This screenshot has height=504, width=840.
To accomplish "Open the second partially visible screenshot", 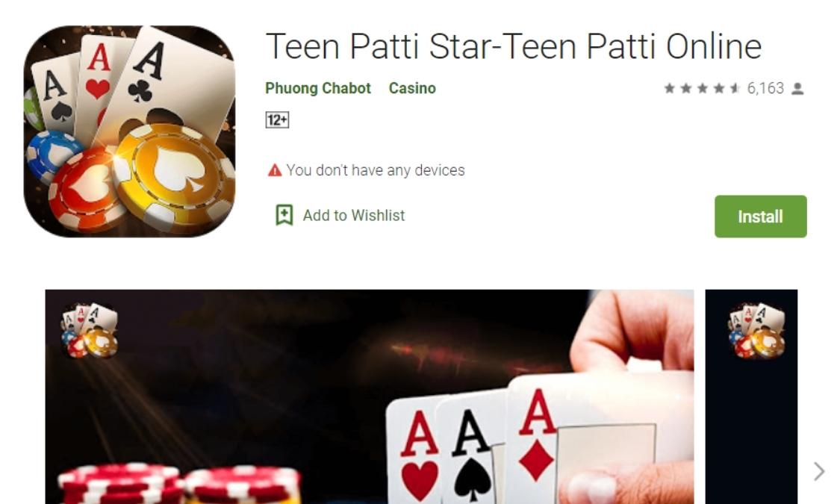I will [x=751, y=397].
